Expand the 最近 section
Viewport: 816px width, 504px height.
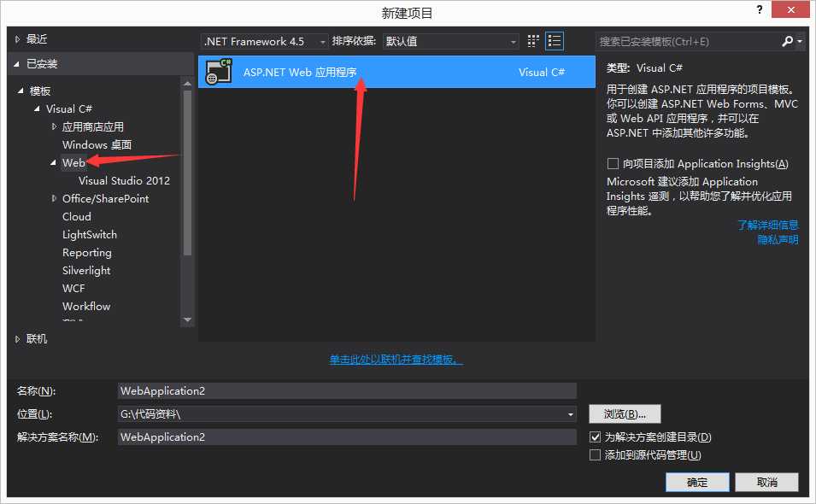pyautogui.click(x=17, y=39)
